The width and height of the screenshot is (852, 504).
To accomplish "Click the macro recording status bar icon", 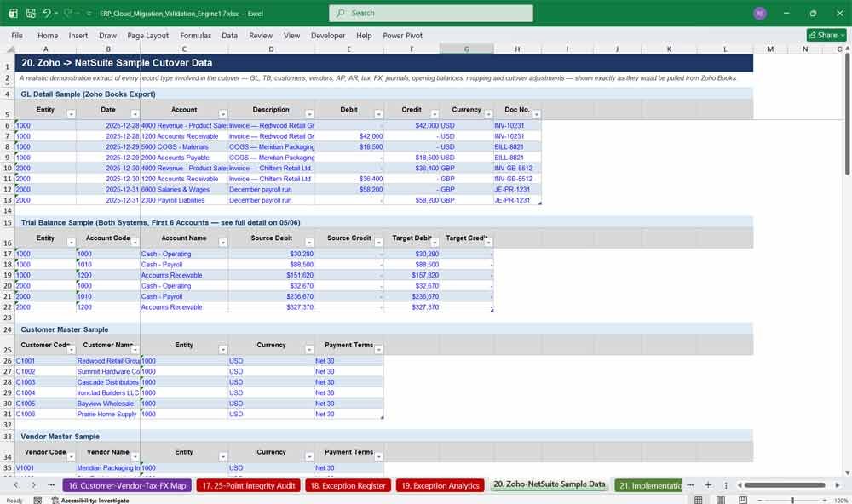I will pos(37,501).
